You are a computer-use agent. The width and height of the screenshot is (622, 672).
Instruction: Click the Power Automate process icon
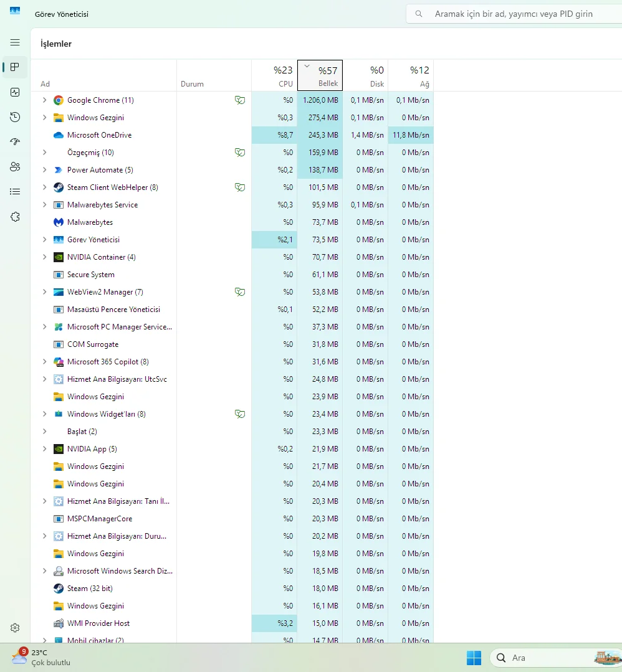[x=59, y=170]
